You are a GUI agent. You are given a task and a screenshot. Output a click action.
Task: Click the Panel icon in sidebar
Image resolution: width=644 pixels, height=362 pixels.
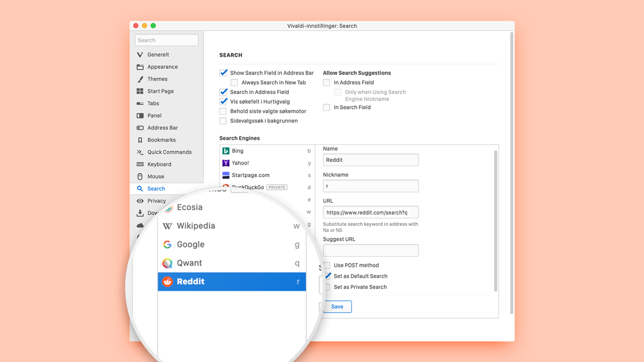point(140,116)
